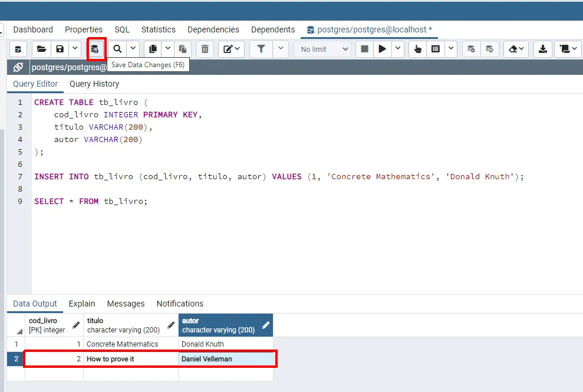Switch to the Explain results tab

(x=82, y=304)
